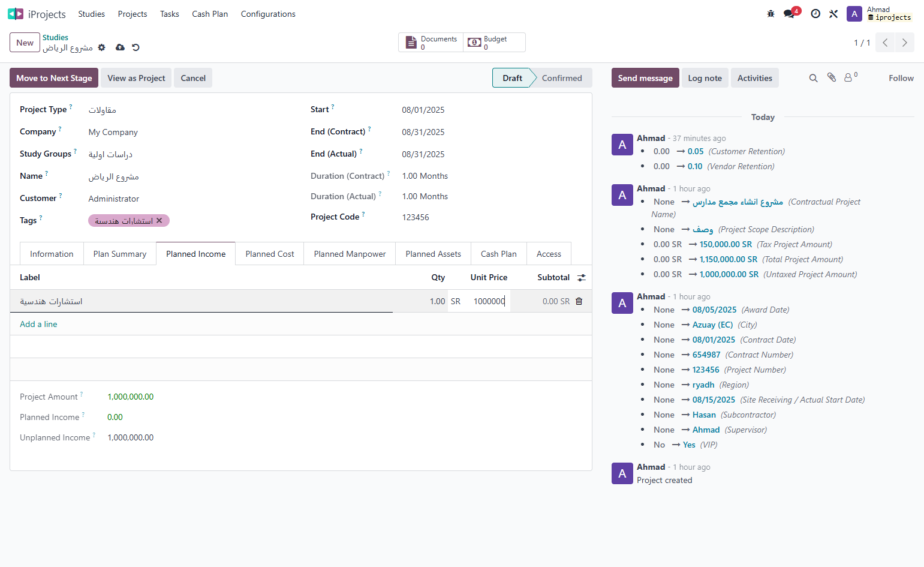This screenshot has height=567, width=924.
Task: Click the debug bug icon
Action: pos(771,14)
